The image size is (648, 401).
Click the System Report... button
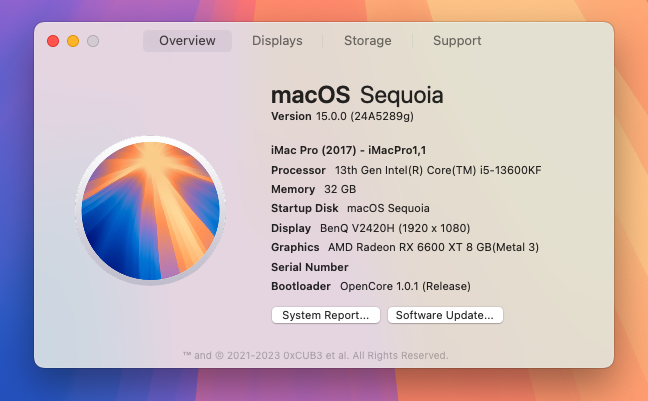coord(326,315)
